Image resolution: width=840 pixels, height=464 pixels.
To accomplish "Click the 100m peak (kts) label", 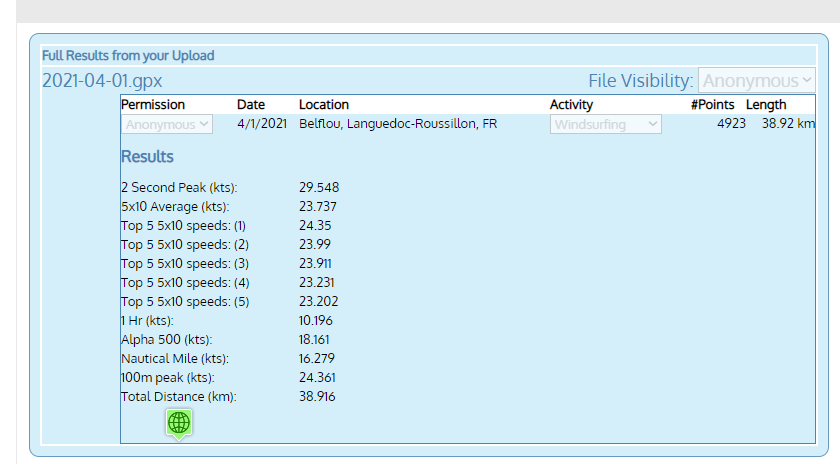I will (x=167, y=377).
